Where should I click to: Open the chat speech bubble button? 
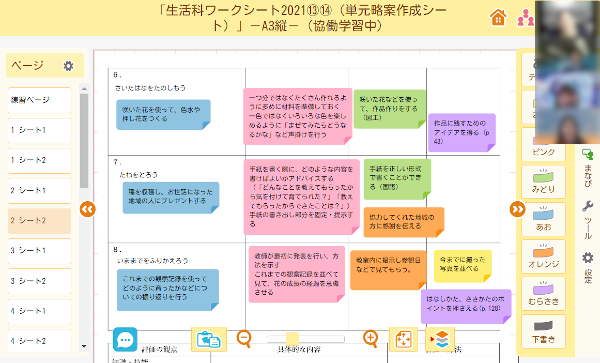click(125, 339)
